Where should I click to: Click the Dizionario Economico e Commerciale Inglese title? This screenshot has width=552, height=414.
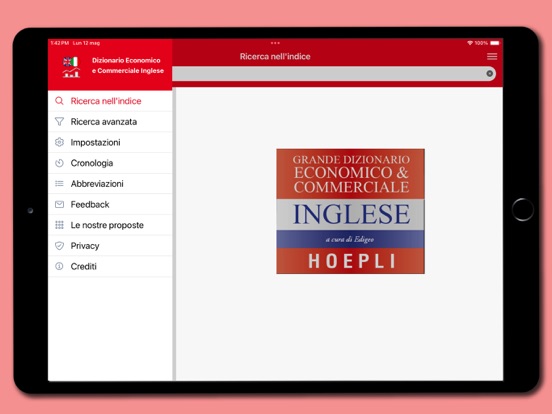click(x=128, y=65)
